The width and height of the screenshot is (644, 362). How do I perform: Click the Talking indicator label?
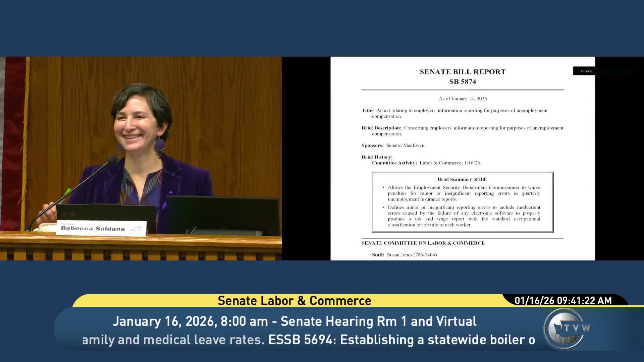coord(586,71)
